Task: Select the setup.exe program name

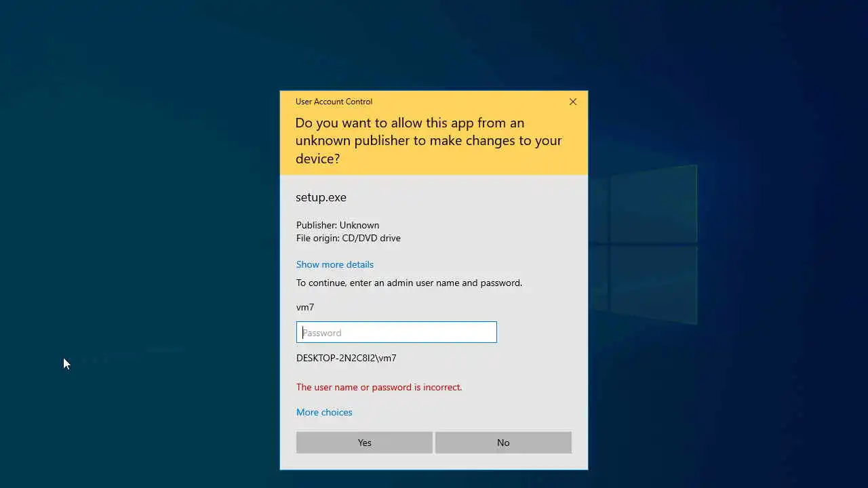Action: coord(321,197)
